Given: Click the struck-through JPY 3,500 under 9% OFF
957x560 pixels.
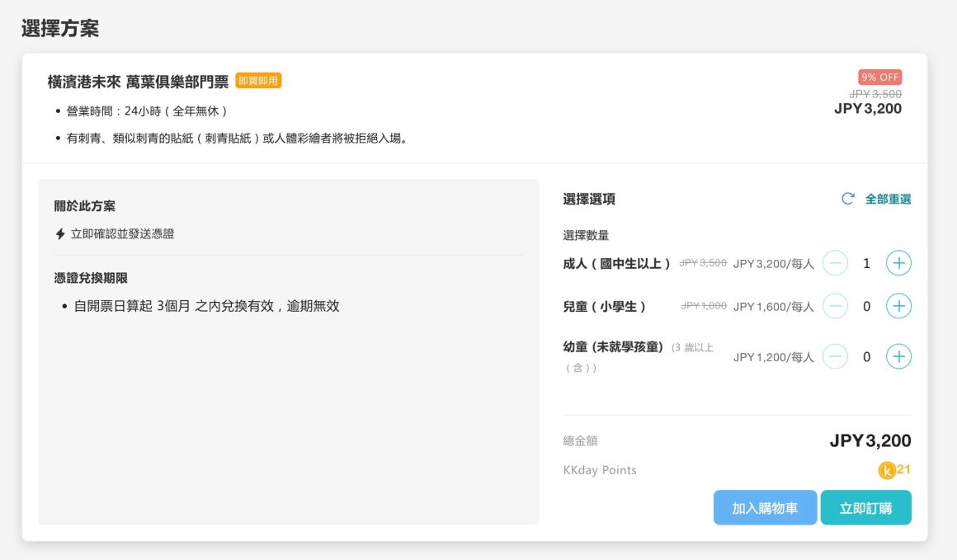Looking at the screenshot, I should tap(875, 94).
